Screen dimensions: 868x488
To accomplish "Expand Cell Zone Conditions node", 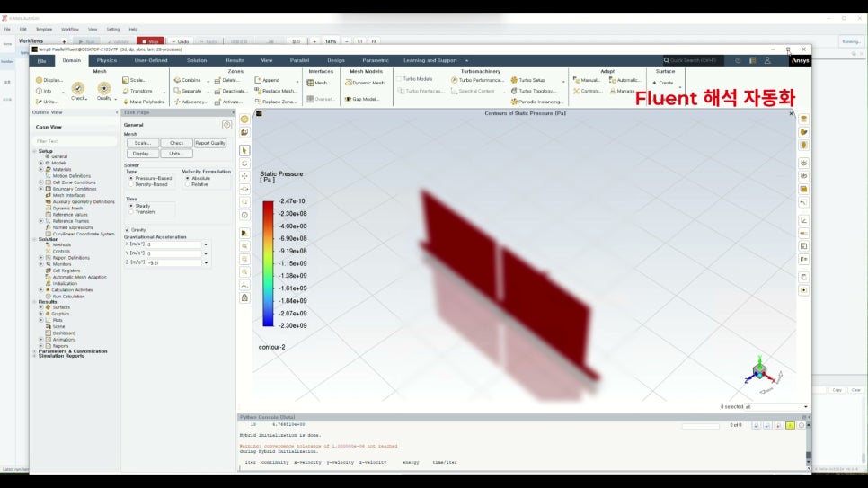I will pyautogui.click(x=41, y=182).
